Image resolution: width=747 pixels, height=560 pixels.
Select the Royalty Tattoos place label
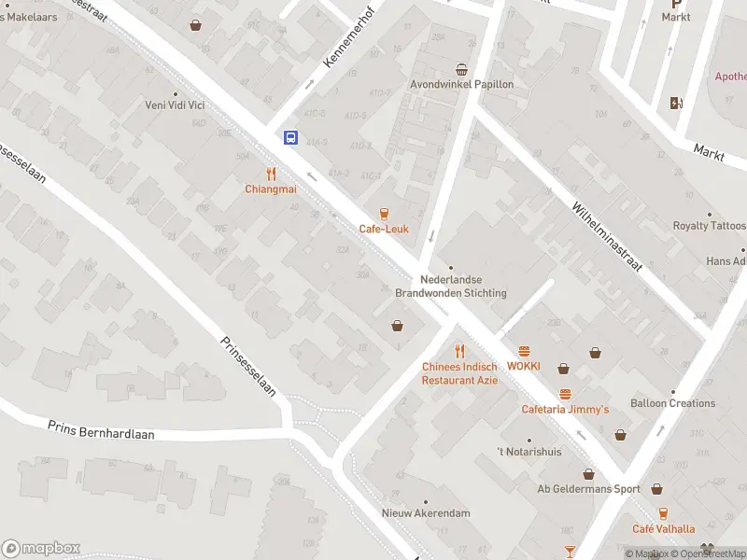pos(710,225)
